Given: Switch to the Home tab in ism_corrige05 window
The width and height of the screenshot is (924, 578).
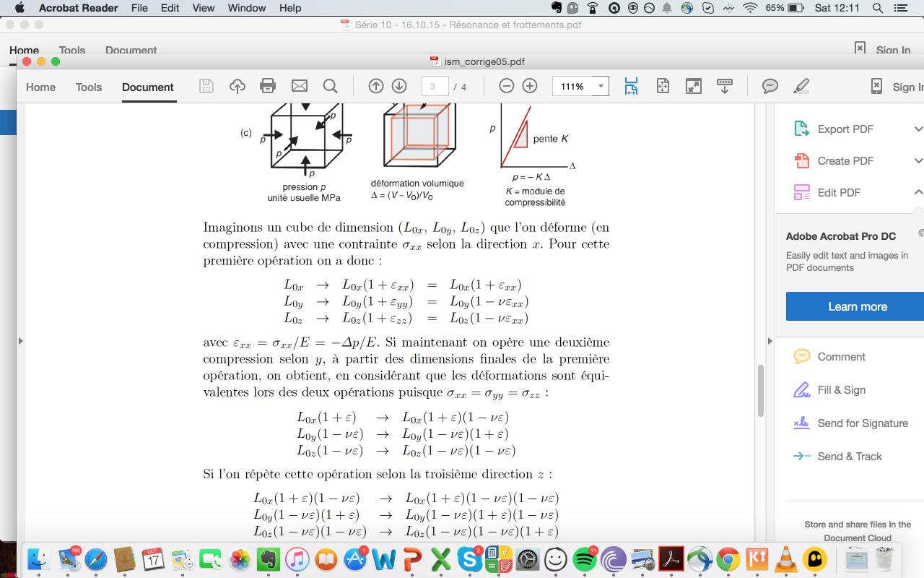Looking at the screenshot, I should (x=40, y=87).
